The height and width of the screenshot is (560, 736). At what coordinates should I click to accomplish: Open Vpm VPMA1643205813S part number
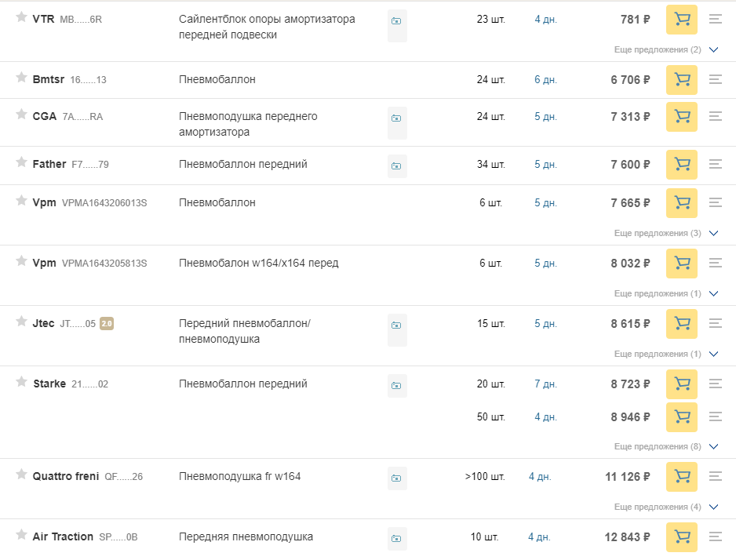104,264
